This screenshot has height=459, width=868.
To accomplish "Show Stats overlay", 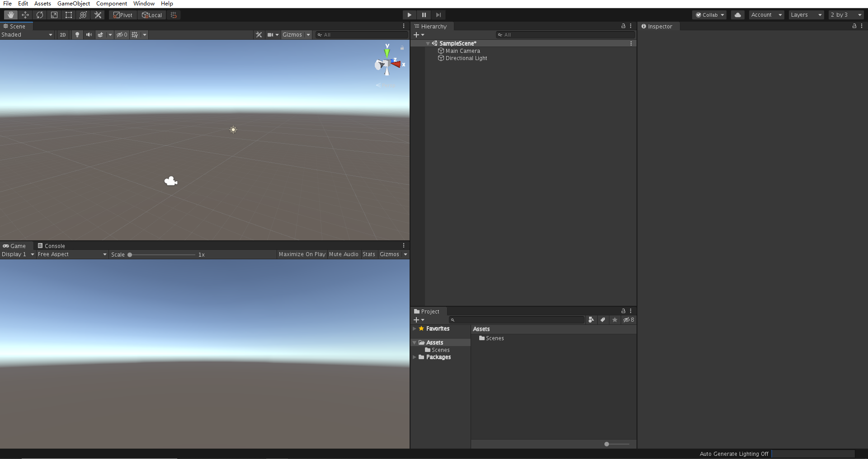I will point(369,254).
